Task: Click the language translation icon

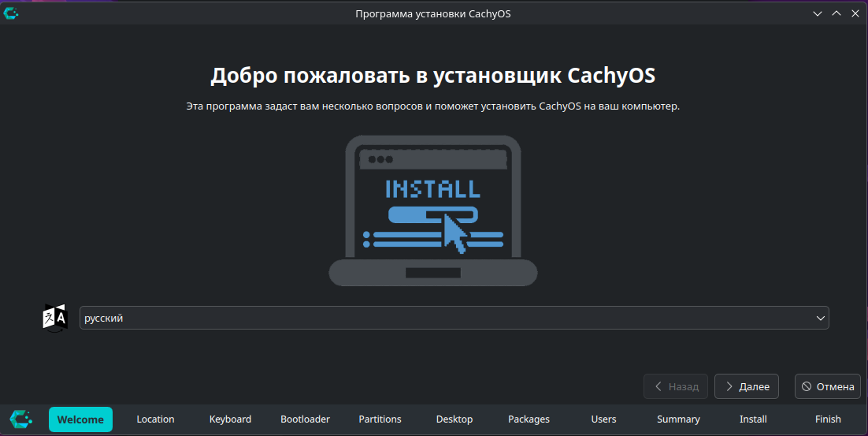Action: (55, 318)
